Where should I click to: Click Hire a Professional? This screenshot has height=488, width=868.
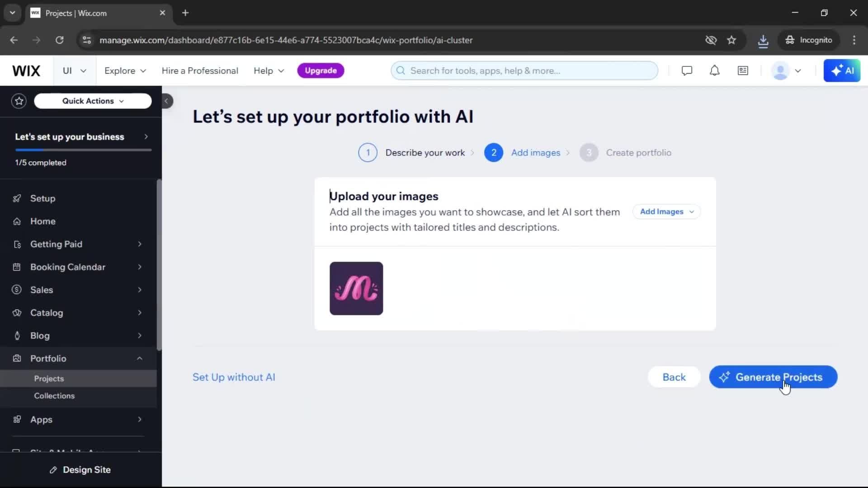[x=200, y=71]
